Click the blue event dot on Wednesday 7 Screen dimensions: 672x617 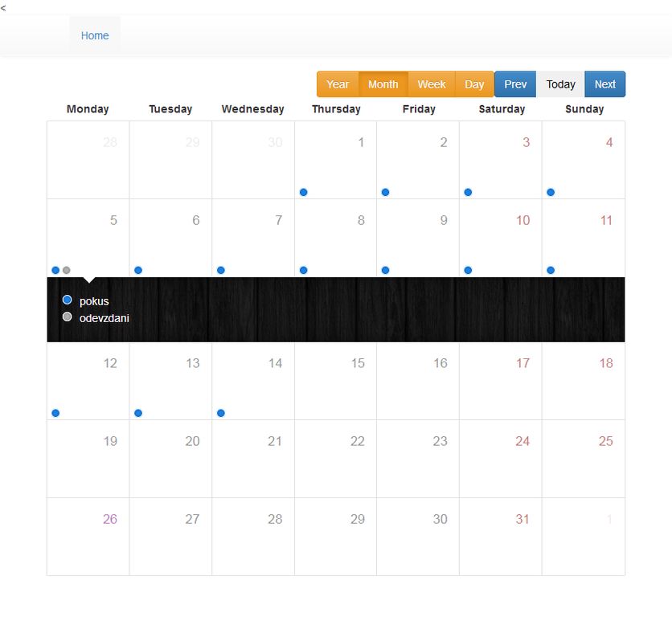pyautogui.click(x=221, y=270)
